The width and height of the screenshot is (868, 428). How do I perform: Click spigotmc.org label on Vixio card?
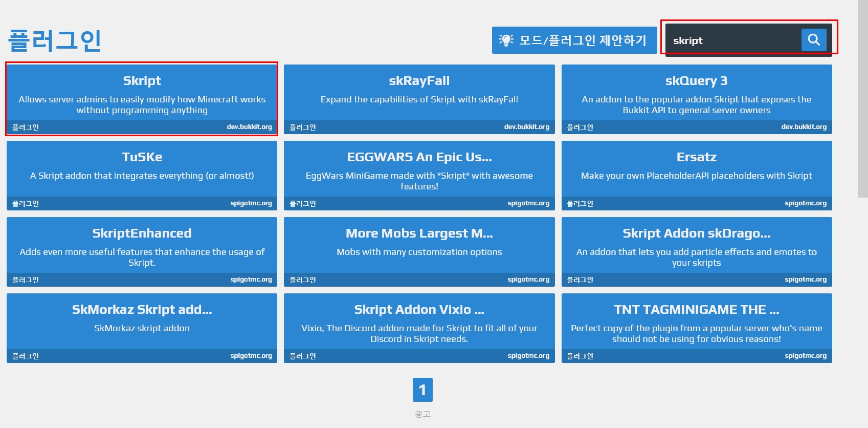coord(528,356)
